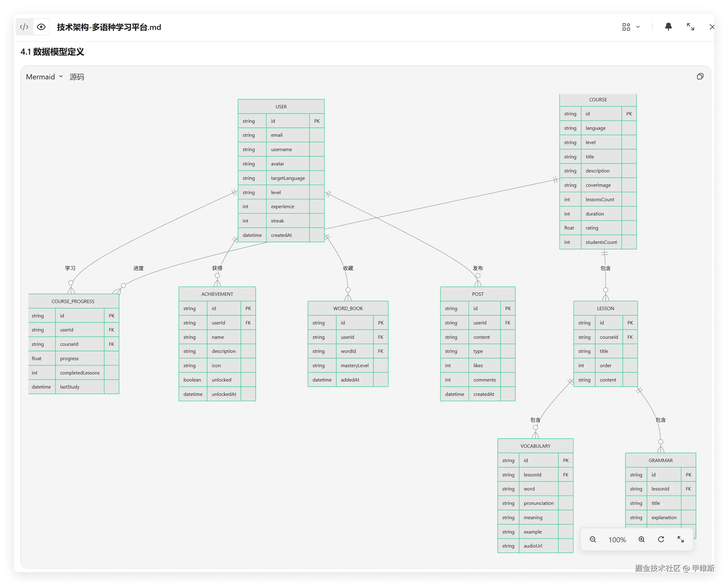This screenshot has width=728, height=586.
Task: Click the explanation field in GRAMMAR
Action: coord(664,517)
